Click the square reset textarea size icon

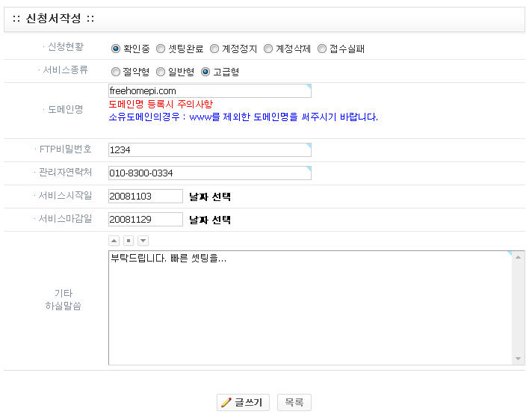pos(129,241)
